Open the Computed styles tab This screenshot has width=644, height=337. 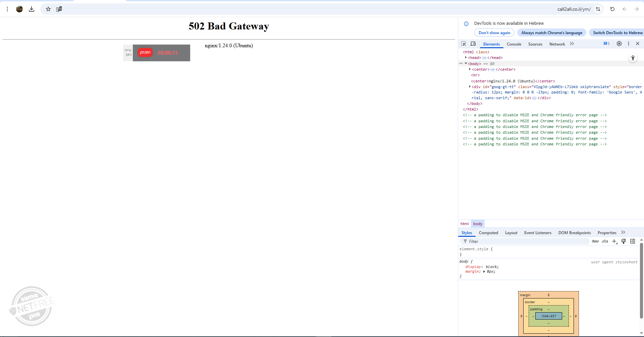tap(488, 233)
